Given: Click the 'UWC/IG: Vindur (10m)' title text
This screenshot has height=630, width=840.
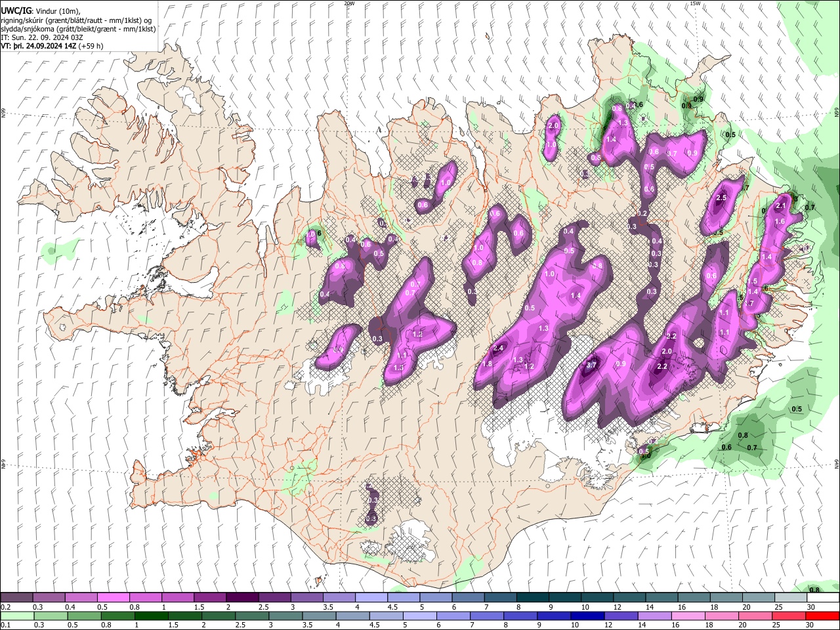Looking at the screenshot, I should coord(40,11).
